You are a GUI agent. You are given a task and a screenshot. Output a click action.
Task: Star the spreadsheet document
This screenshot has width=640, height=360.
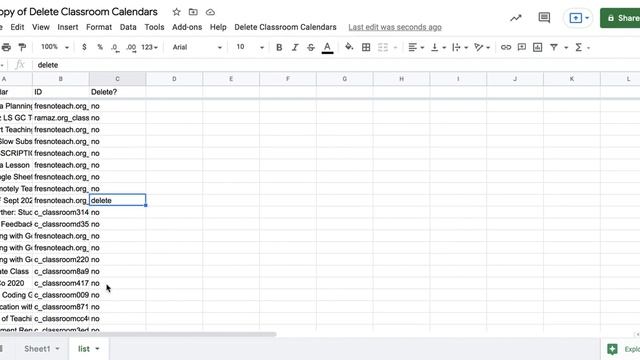pos(176,12)
